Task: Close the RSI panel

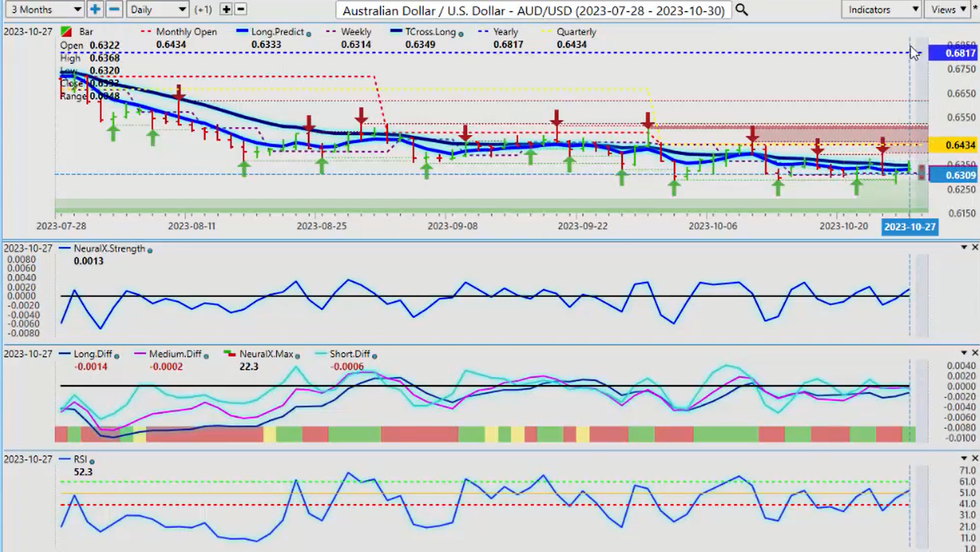Action: [975, 458]
